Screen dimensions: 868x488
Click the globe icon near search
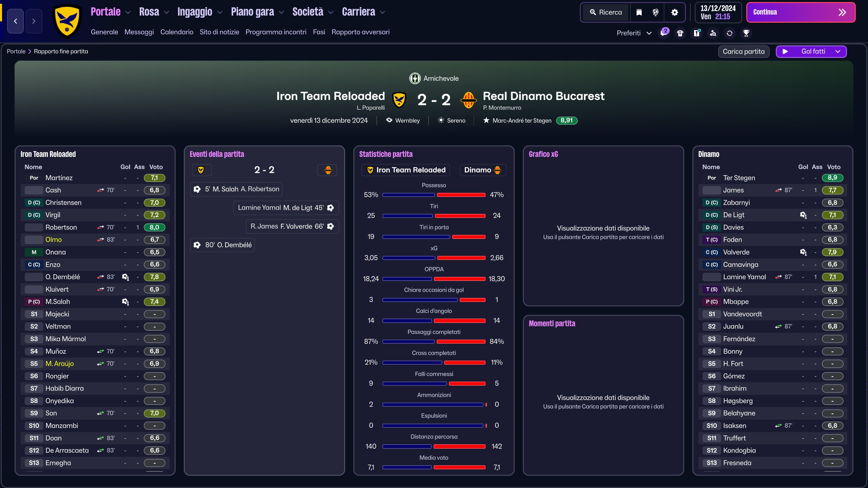pos(655,13)
